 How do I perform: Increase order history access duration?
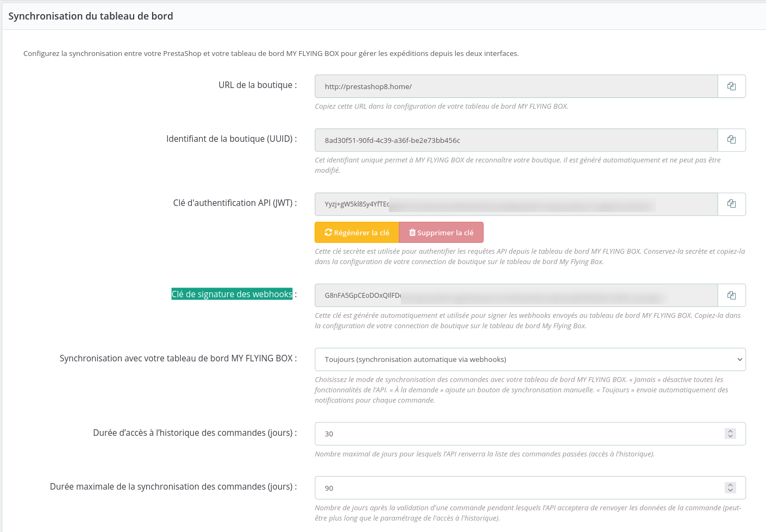coord(730,431)
